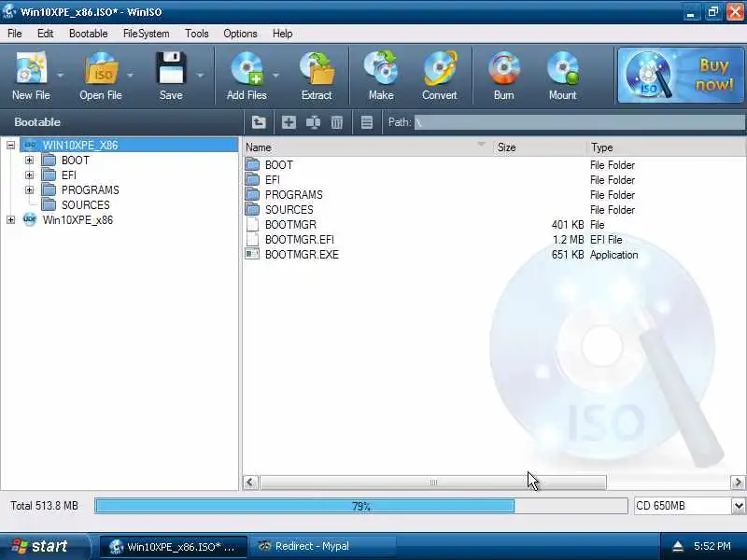747x560 pixels.
Task: Sort by the Size column header
Action: click(539, 147)
